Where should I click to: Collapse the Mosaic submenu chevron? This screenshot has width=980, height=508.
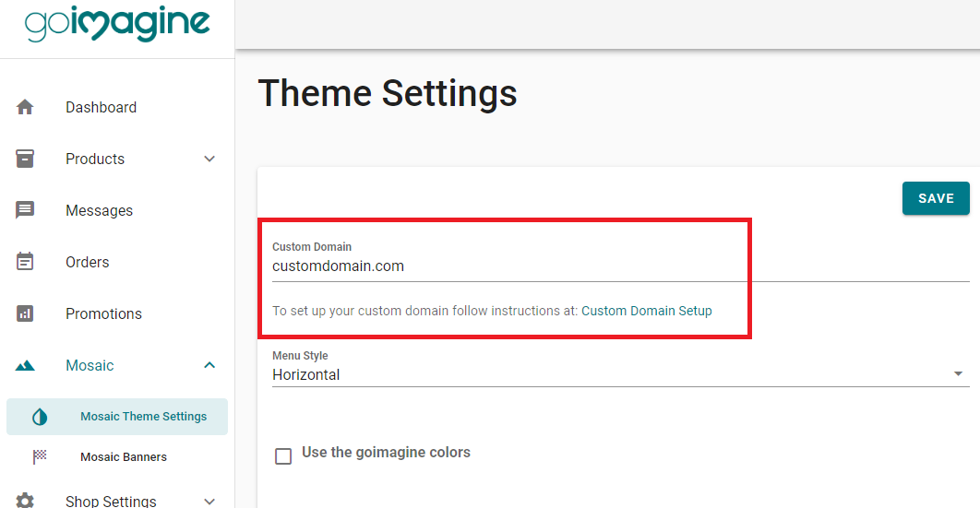209,365
